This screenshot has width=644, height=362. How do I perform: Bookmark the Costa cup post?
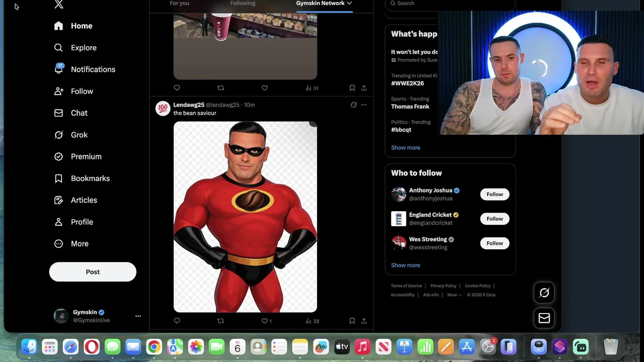tap(352, 88)
